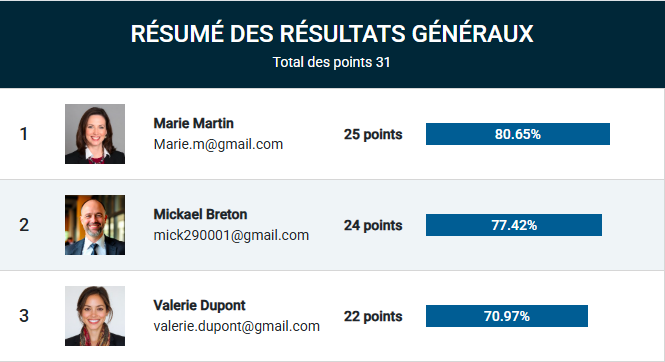Select the Valerie Dupont name

point(199,305)
